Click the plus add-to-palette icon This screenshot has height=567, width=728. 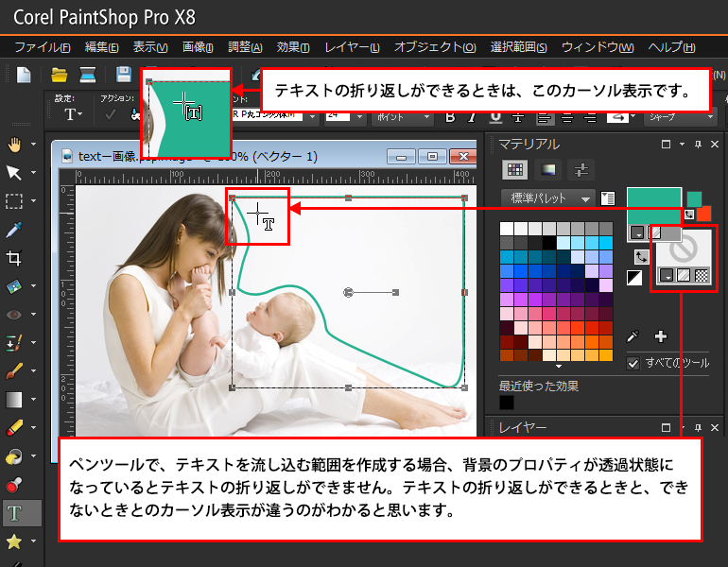pyautogui.click(x=661, y=336)
